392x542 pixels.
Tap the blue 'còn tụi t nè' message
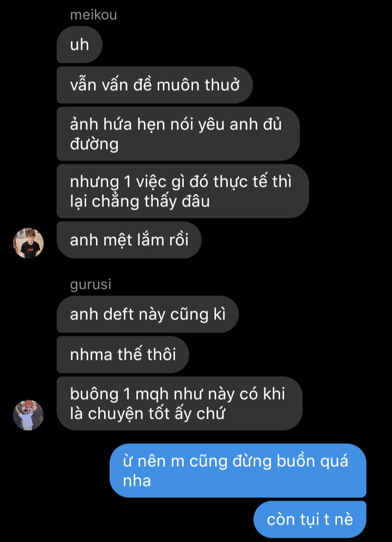click(x=310, y=519)
